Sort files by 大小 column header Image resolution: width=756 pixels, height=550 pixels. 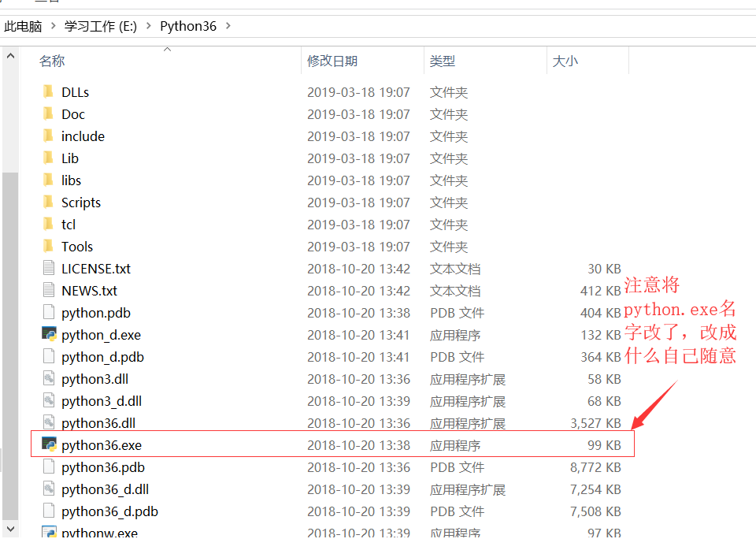pos(565,61)
